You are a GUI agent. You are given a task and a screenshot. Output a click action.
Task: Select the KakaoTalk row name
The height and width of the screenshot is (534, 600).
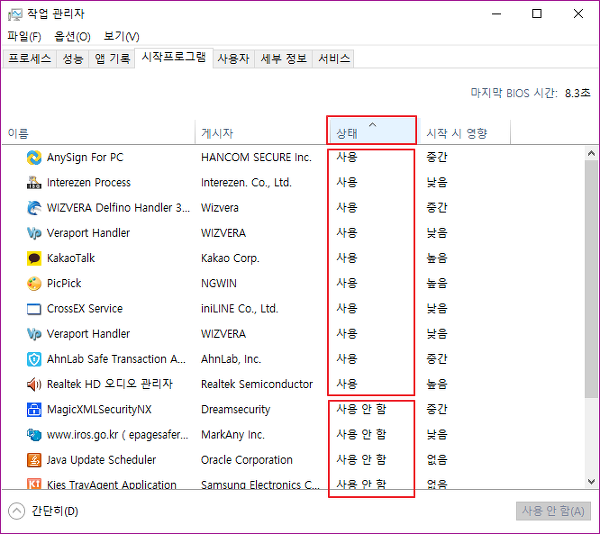click(x=71, y=258)
